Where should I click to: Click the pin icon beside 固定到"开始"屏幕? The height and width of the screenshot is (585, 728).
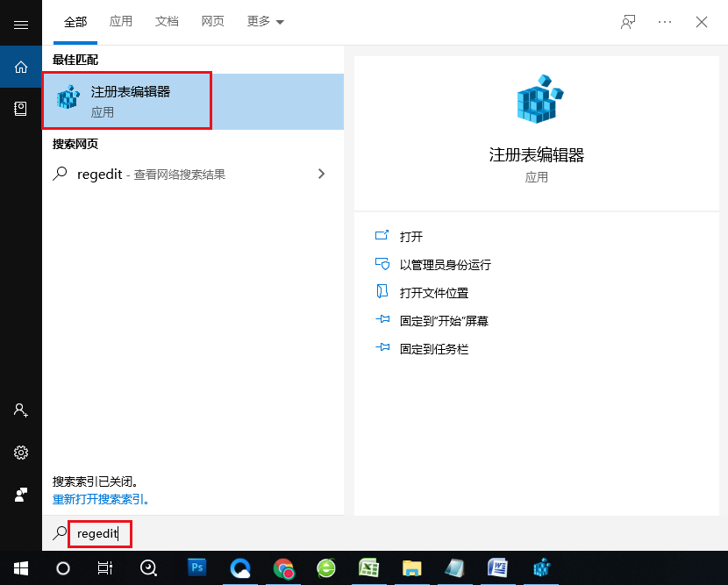pos(382,319)
